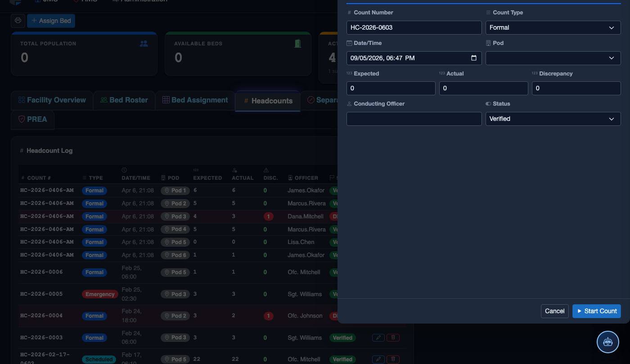Select count number HC-2026-0004 in the log

(x=42, y=316)
